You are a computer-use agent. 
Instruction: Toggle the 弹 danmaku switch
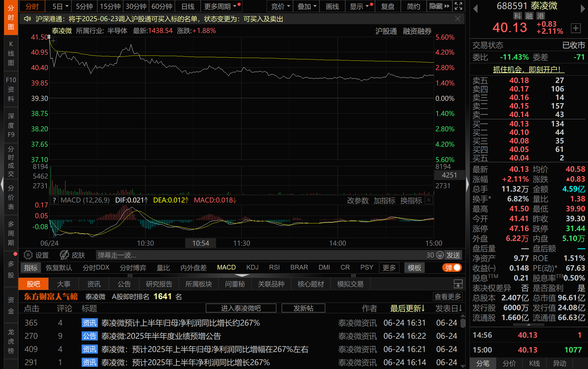click(452, 268)
